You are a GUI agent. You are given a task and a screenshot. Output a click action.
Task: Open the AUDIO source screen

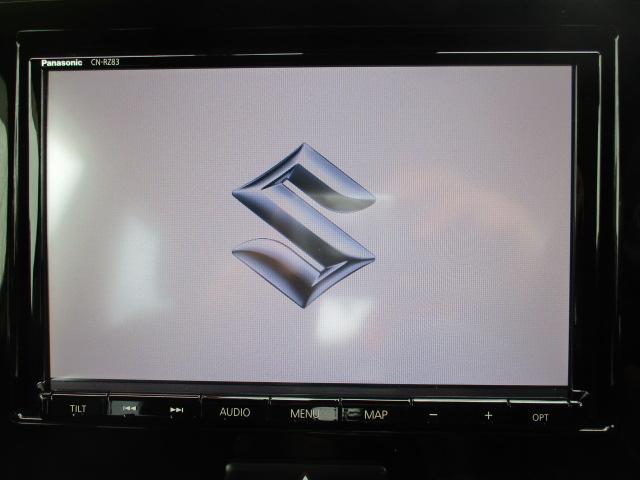coord(235,412)
